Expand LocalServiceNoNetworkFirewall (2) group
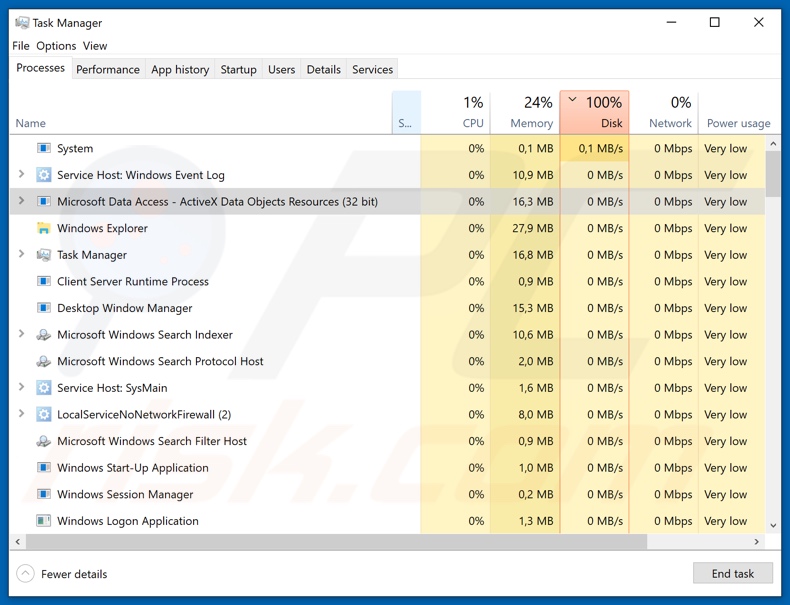The width and height of the screenshot is (790, 605). 21,414
